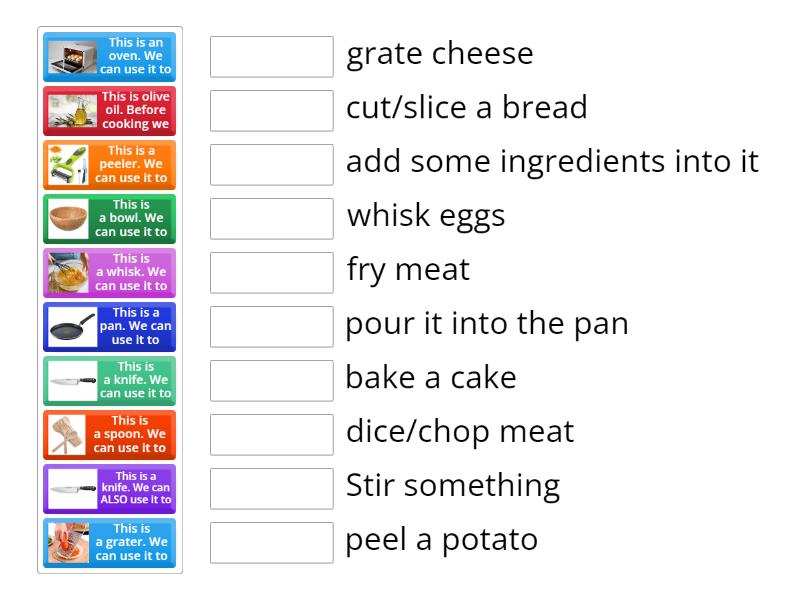
Task: Click the empty box next to fry meat
Action: (271, 272)
